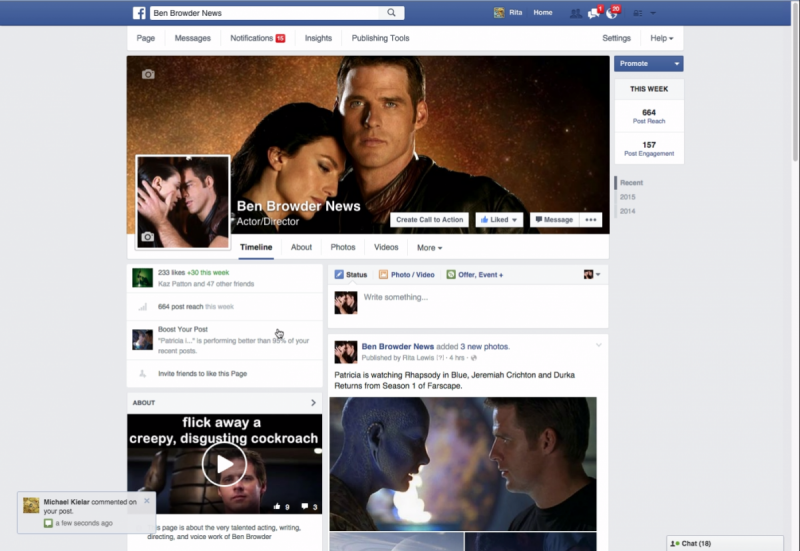Open the Liked dropdown
Viewport: 800px width, 551px height.
point(499,219)
